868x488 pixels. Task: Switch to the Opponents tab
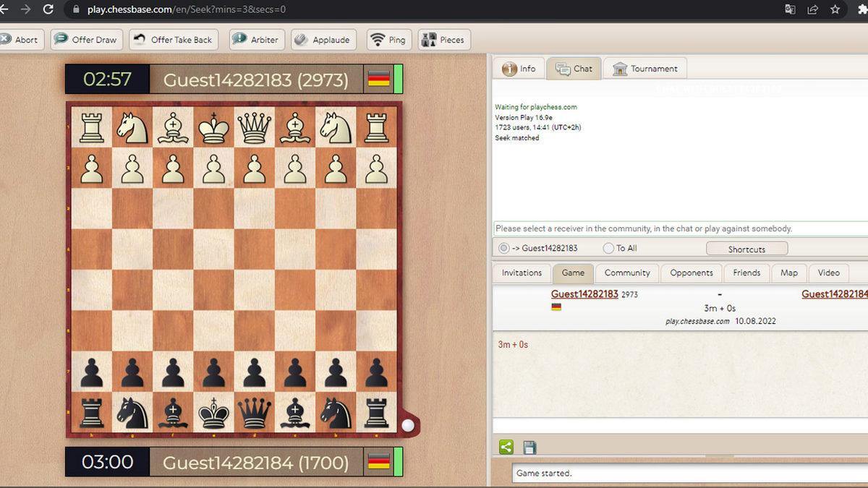click(691, 273)
